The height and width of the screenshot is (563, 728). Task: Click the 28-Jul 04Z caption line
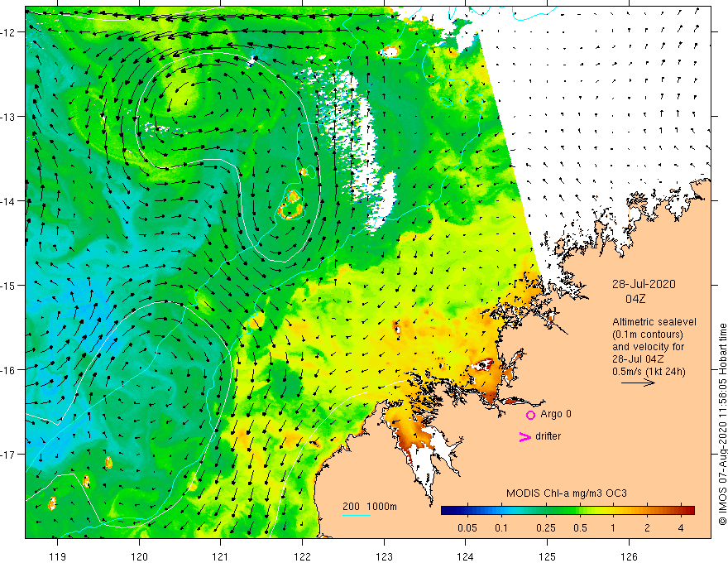tap(638, 359)
